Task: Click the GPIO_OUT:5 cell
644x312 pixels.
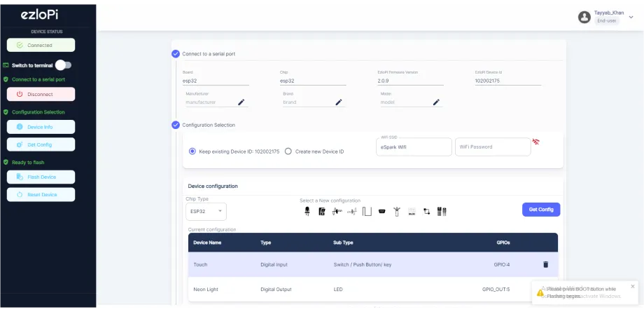Action: (x=496, y=290)
